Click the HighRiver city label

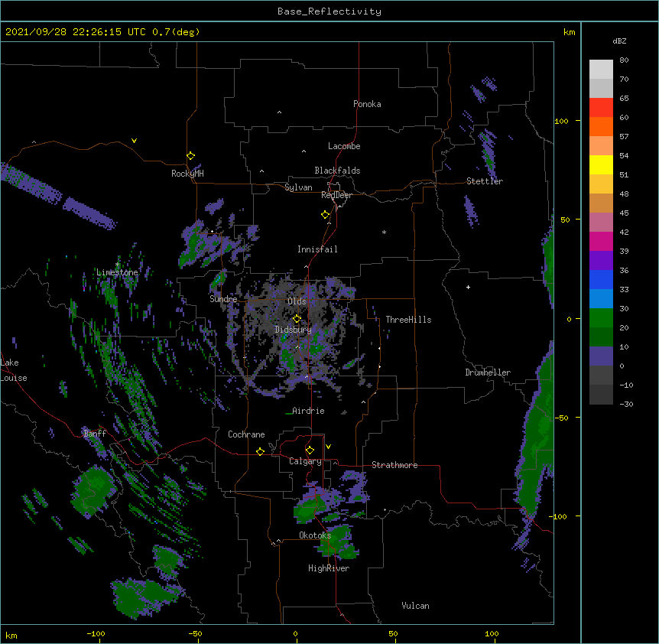click(x=329, y=568)
